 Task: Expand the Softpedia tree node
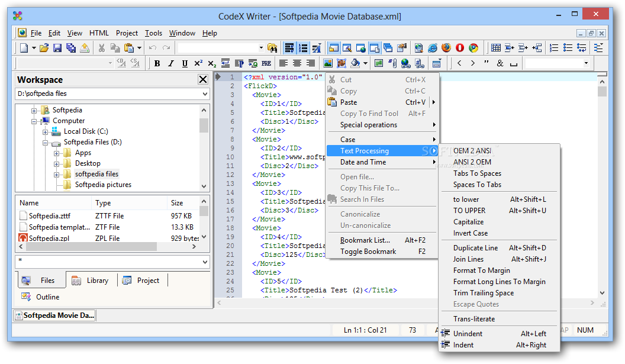point(34,111)
